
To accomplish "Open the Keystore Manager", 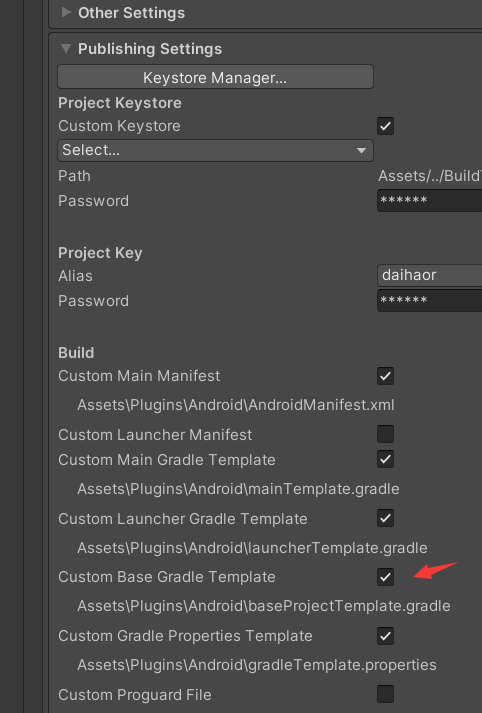I will coord(215,77).
